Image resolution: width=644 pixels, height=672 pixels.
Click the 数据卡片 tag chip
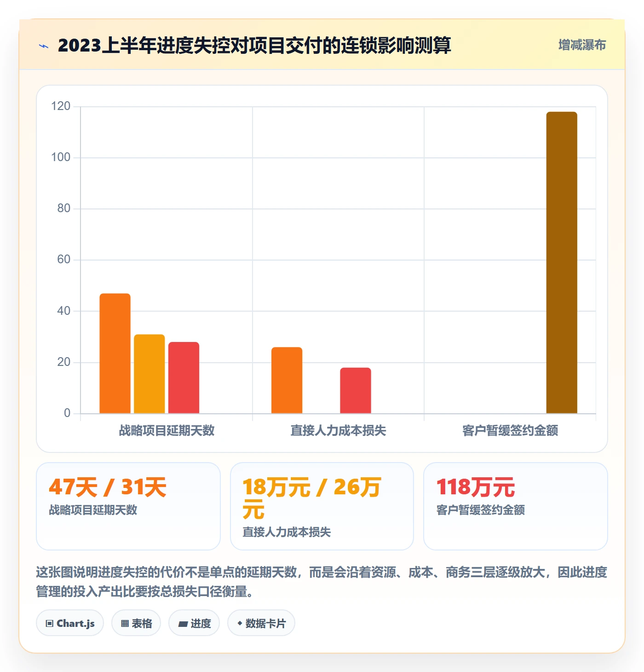[x=261, y=623]
